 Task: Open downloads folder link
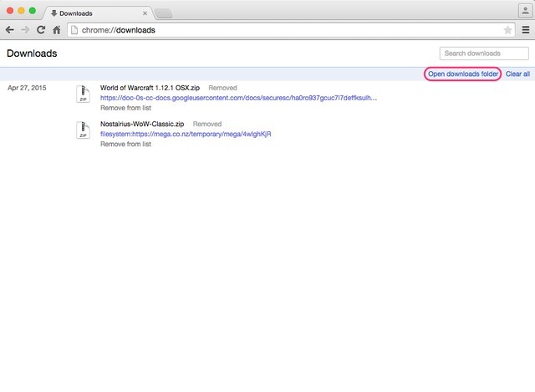coord(462,74)
